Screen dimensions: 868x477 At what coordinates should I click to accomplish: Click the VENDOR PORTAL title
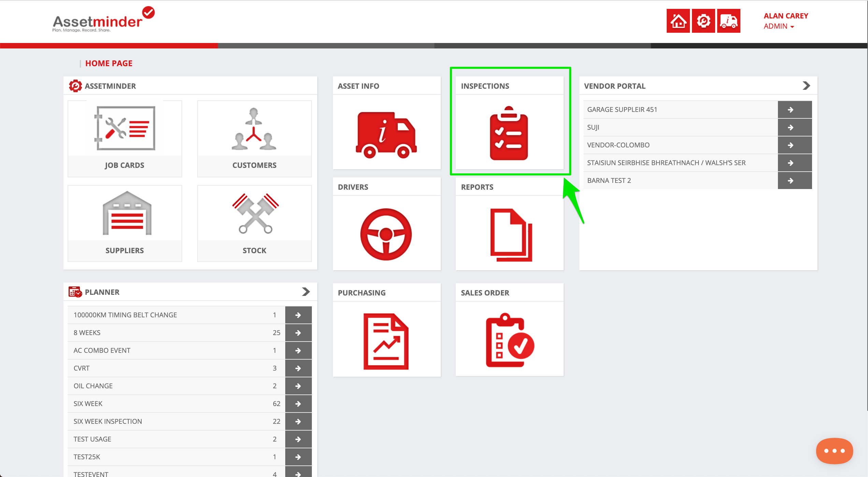click(614, 86)
